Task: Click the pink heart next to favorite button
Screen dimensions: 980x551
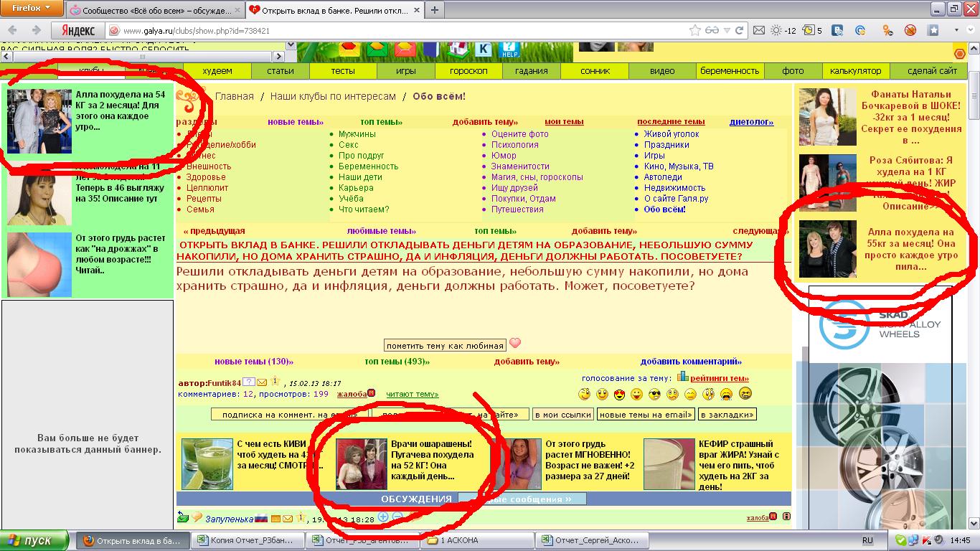Action: point(514,344)
